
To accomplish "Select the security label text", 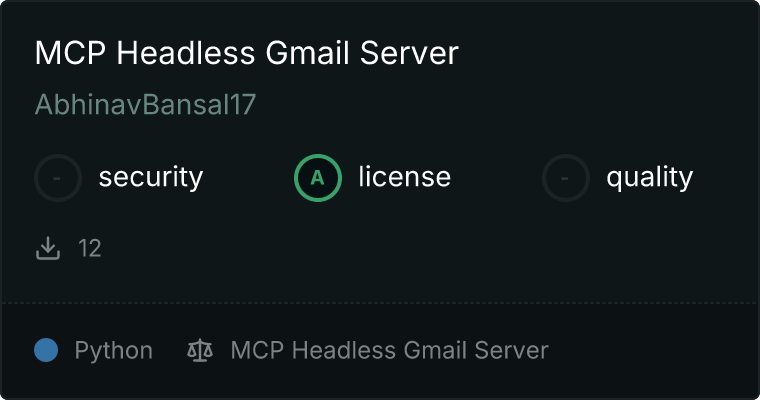I will 151,177.
